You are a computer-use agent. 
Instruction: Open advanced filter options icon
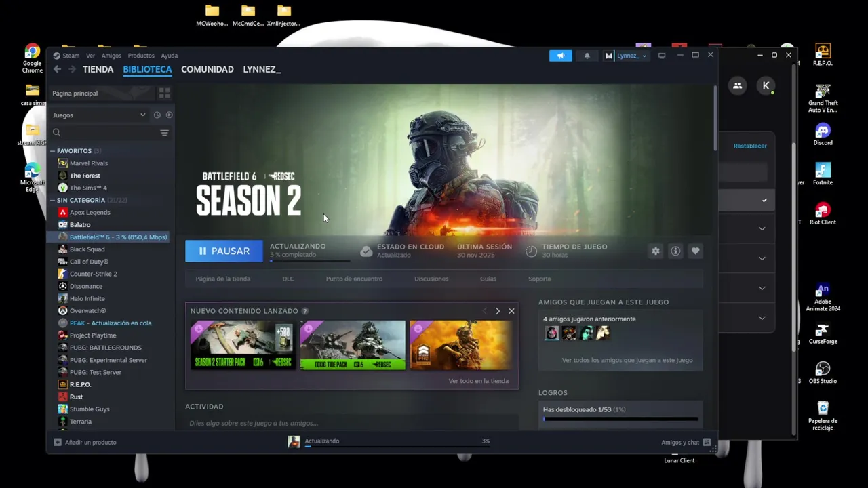tap(164, 133)
